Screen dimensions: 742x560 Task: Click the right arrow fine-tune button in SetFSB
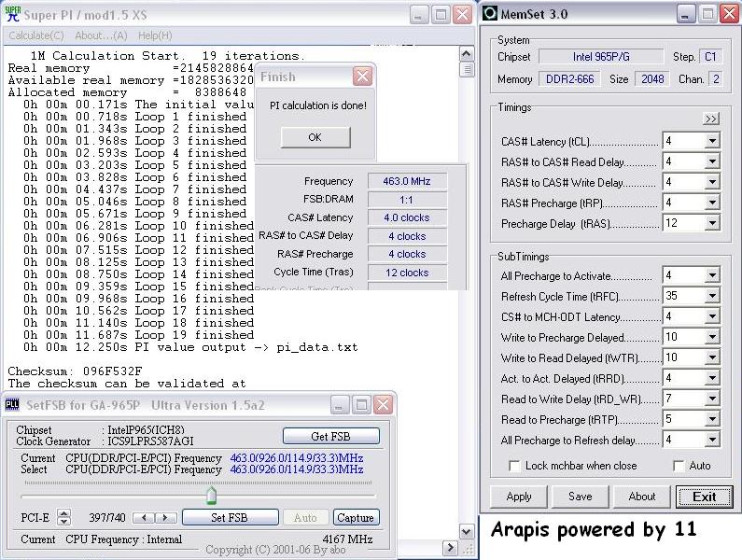165,517
